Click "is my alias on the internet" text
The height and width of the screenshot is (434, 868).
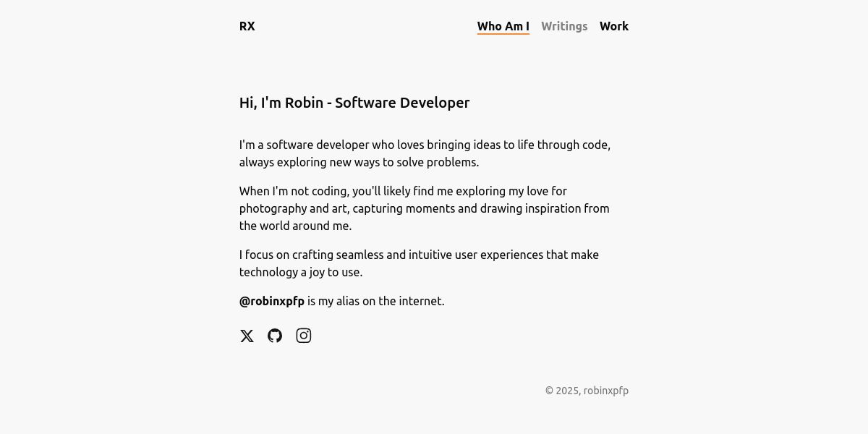pos(376,301)
